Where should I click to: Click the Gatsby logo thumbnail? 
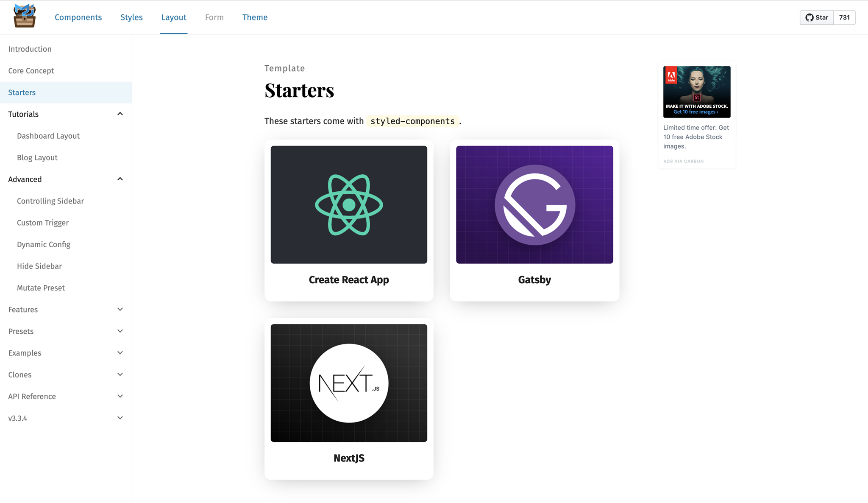tap(534, 205)
